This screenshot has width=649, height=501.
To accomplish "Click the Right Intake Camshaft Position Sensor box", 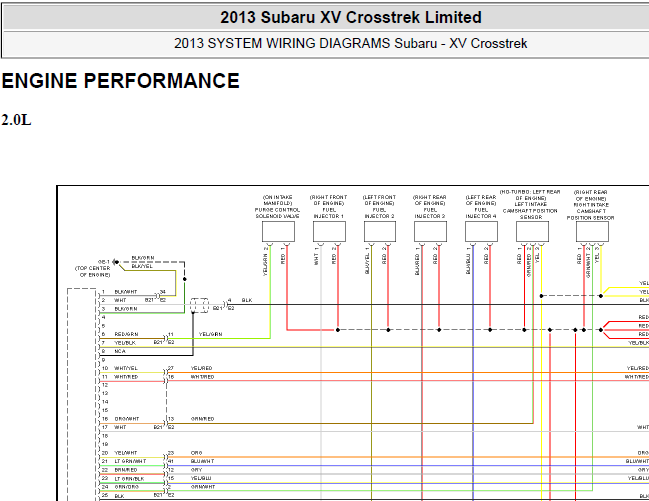I will (592, 231).
